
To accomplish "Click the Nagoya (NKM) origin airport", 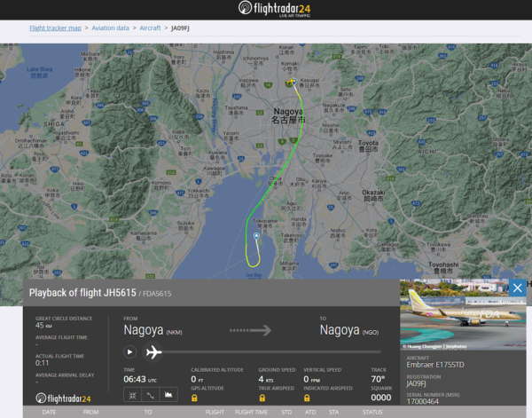I will (x=153, y=330).
